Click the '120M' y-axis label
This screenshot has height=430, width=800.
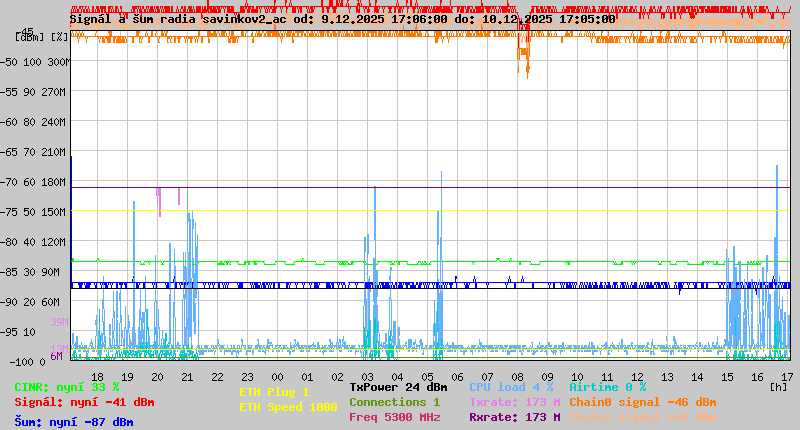pos(56,242)
